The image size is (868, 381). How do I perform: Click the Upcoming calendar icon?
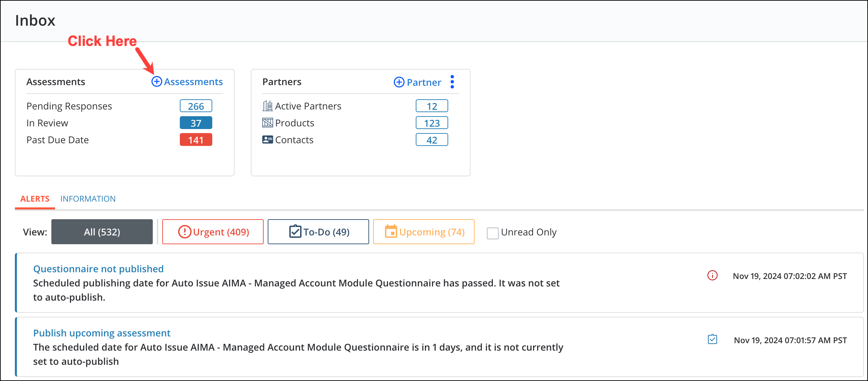(391, 232)
